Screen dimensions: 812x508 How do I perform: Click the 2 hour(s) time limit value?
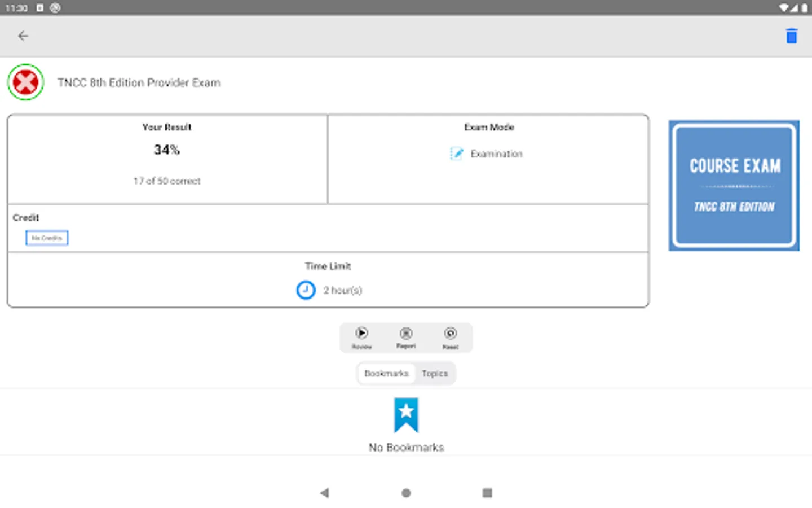click(x=343, y=290)
